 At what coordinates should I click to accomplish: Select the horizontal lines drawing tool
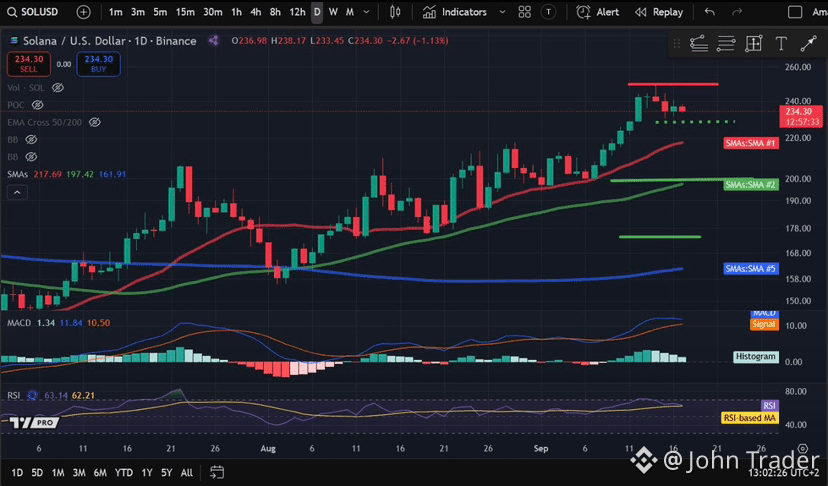coord(726,44)
